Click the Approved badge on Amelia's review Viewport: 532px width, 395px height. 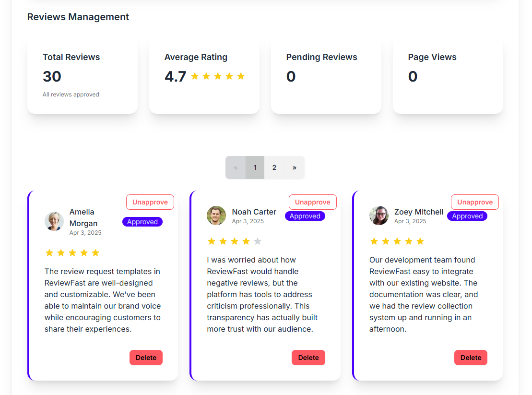click(x=142, y=222)
